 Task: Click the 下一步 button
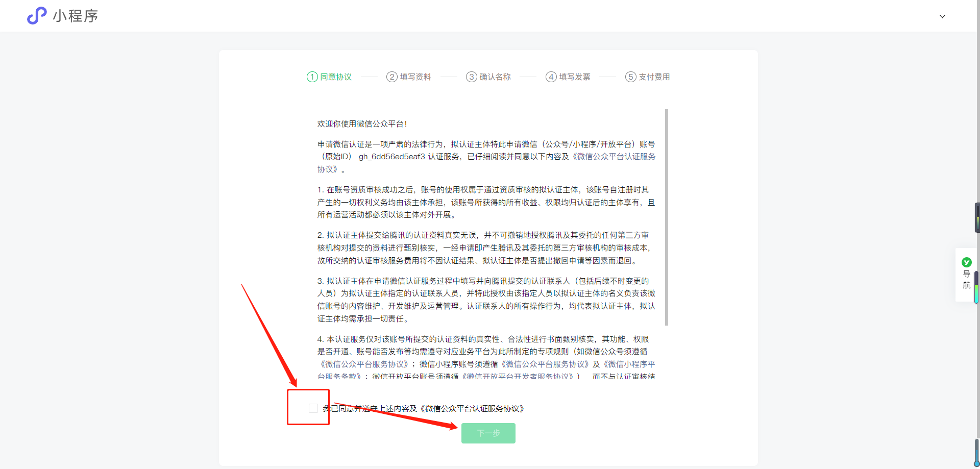(x=488, y=433)
